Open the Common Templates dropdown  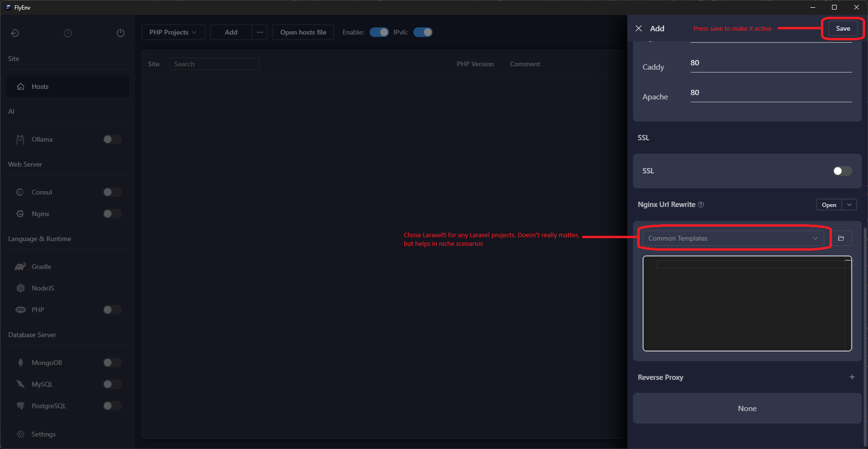click(732, 238)
